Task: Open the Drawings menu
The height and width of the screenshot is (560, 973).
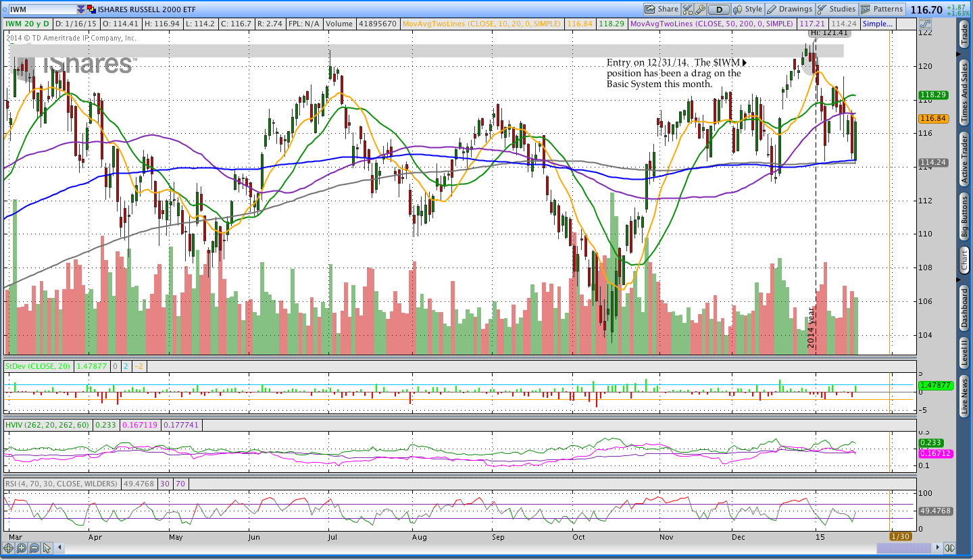Action: [790, 9]
